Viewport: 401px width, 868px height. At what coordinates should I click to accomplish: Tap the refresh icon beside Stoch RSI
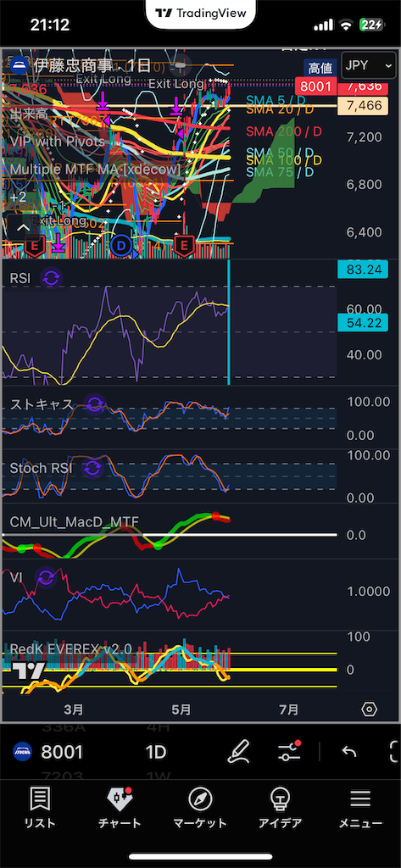point(93,469)
